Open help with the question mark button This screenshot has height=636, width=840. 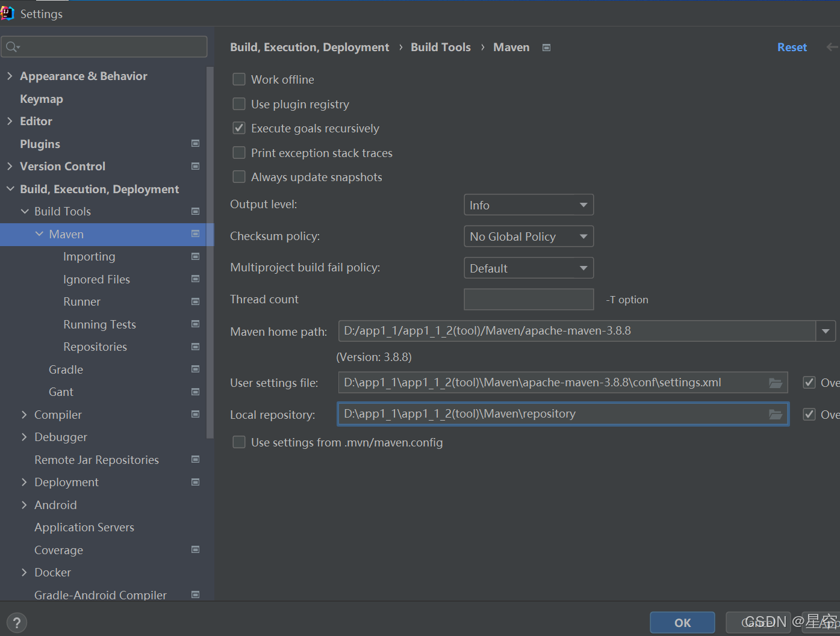17,623
